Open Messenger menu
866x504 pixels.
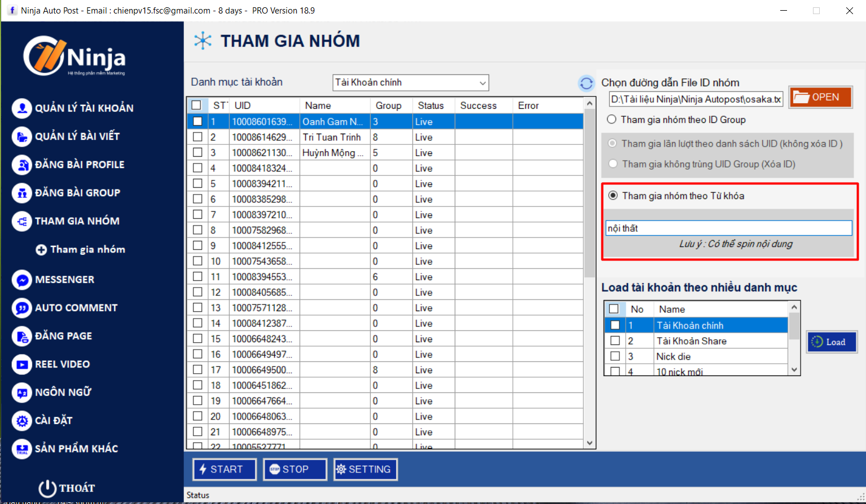tap(64, 280)
